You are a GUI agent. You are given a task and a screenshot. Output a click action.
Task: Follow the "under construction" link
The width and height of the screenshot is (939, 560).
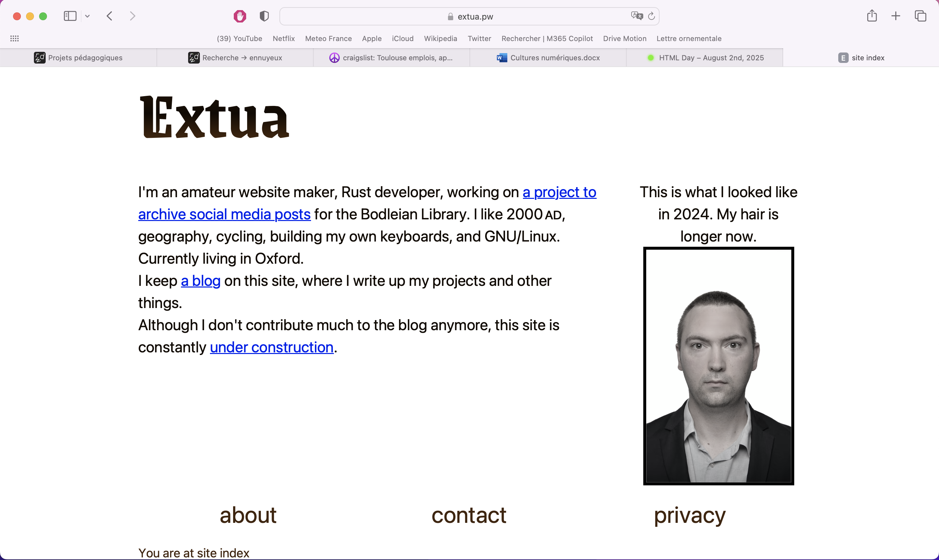click(x=271, y=347)
